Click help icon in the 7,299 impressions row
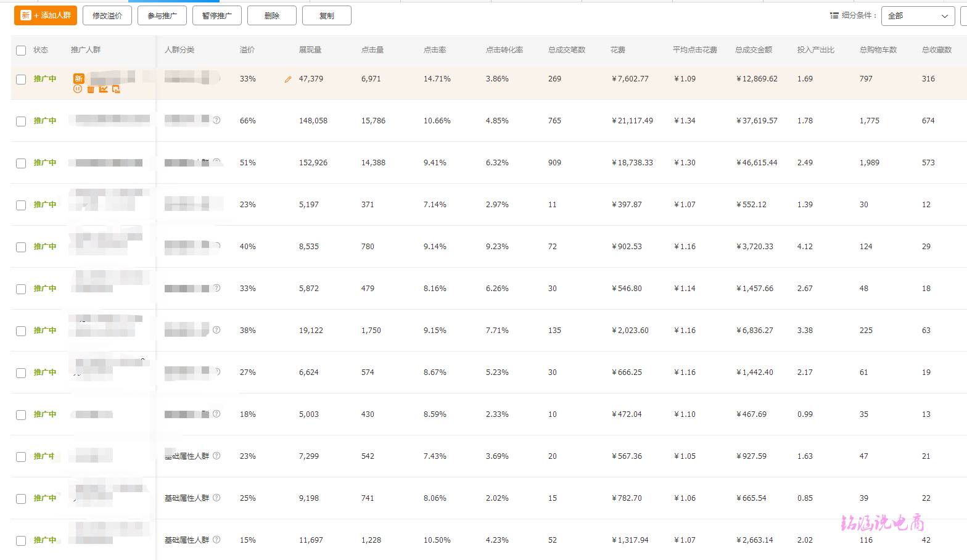The width and height of the screenshot is (967, 560). click(216, 456)
